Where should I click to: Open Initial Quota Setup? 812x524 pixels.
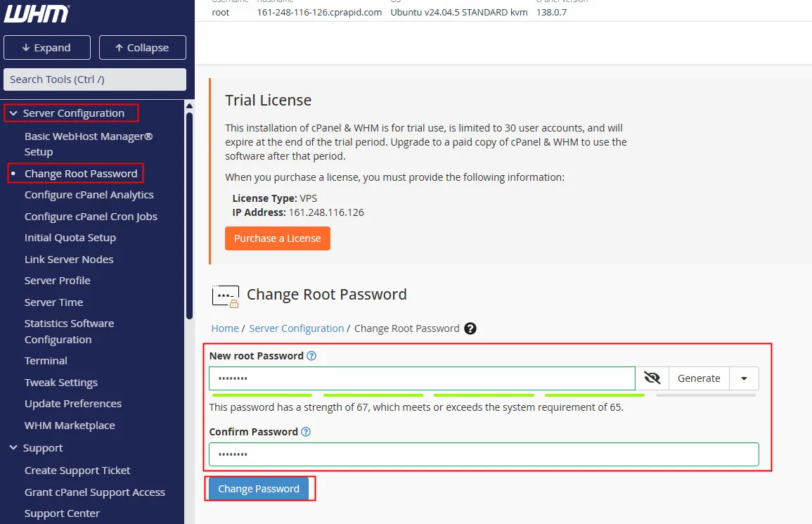tap(70, 238)
